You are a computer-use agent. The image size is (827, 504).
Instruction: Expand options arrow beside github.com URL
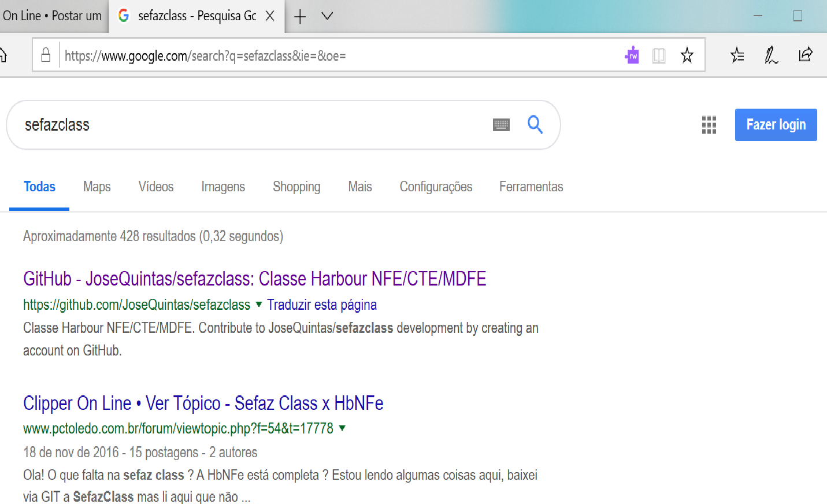pos(258,304)
